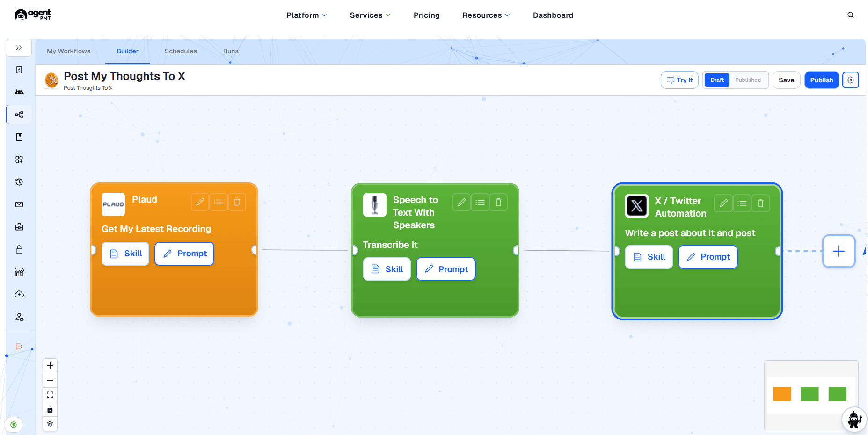This screenshot has width=868, height=435.
Task: Open Skill on Speech to Text node
Action: [387, 269]
